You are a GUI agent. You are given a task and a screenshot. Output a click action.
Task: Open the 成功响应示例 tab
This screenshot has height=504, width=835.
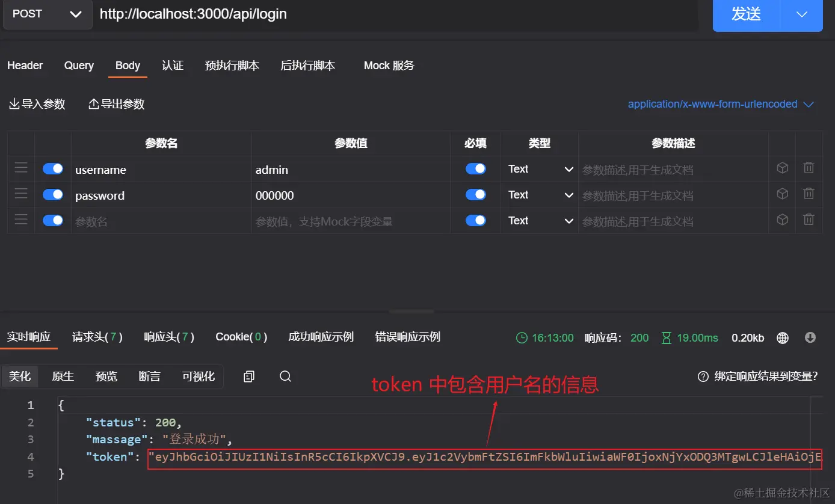[321, 337]
